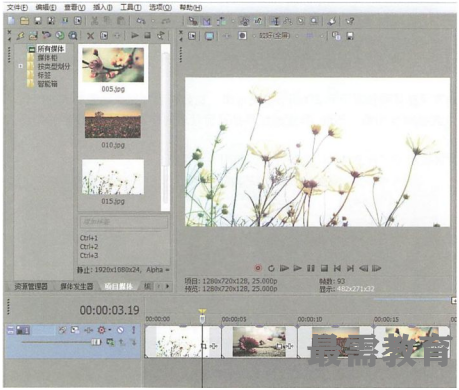The height and width of the screenshot is (390, 459).
Task: Open Project Video Properties in preview toolbar
Action: click(192, 36)
